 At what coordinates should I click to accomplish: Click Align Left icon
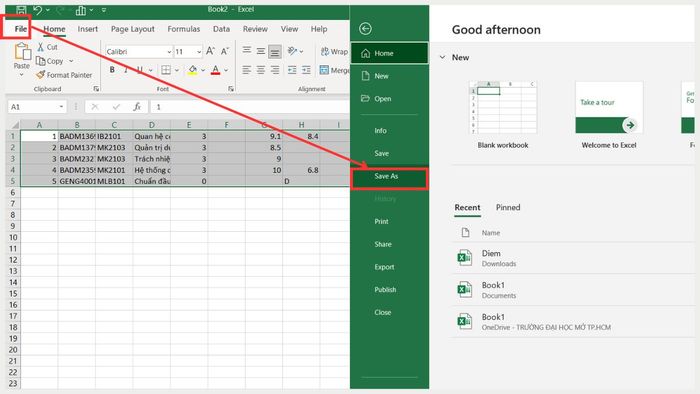tap(247, 70)
